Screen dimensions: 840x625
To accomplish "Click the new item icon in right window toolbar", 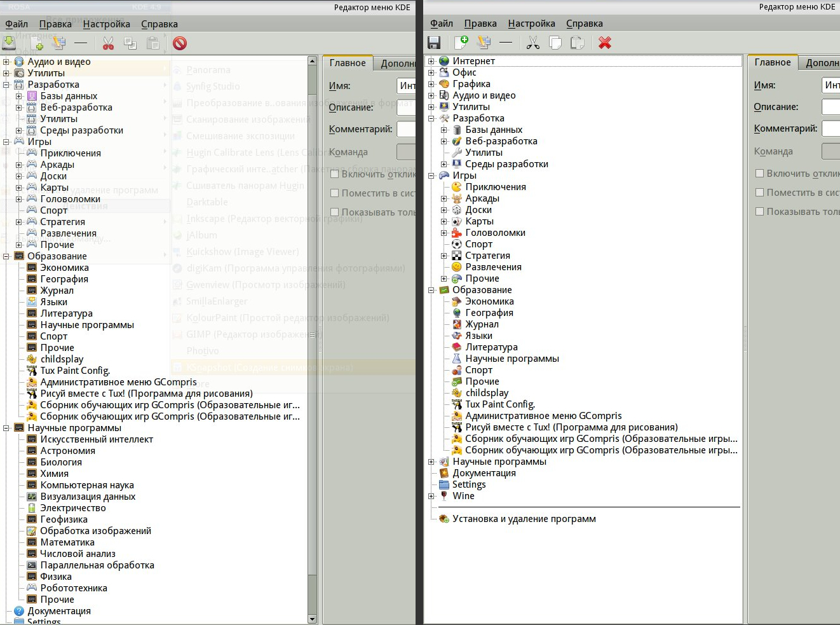I will pos(461,42).
